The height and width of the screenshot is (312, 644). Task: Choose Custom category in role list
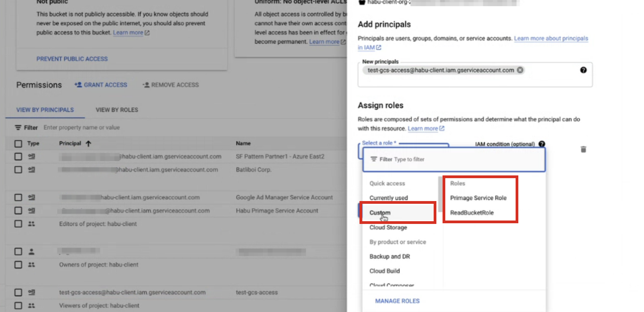[380, 213]
